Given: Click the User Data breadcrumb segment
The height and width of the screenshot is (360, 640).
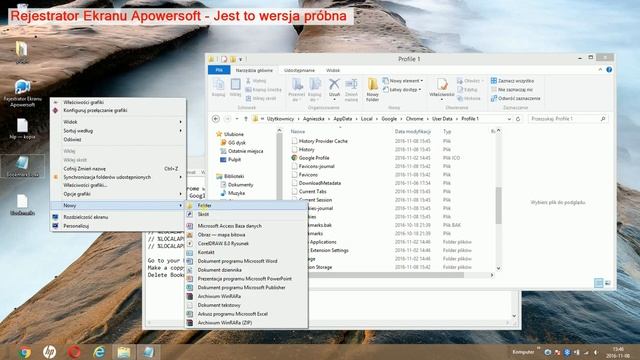Looking at the screenshot, I should [x=442, y=119].
